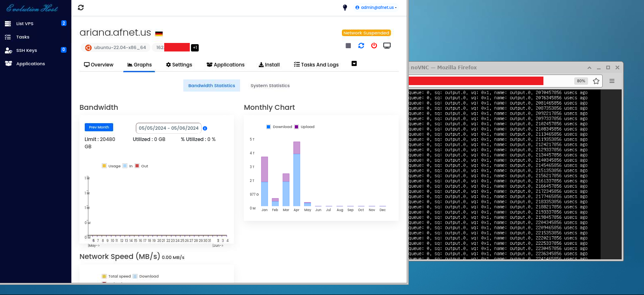Toggle the Usage legend in Bandwidth chart
This screenshot has width=644, height=295.
pos(111,166)
